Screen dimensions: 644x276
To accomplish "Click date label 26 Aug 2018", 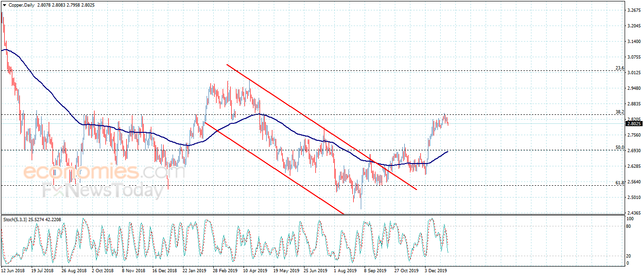I will click(x=74, y=271).
